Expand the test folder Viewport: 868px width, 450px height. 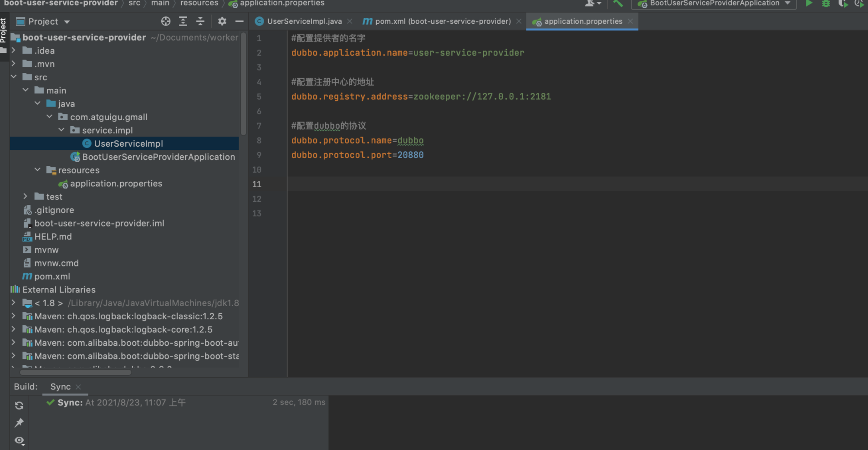26,196
